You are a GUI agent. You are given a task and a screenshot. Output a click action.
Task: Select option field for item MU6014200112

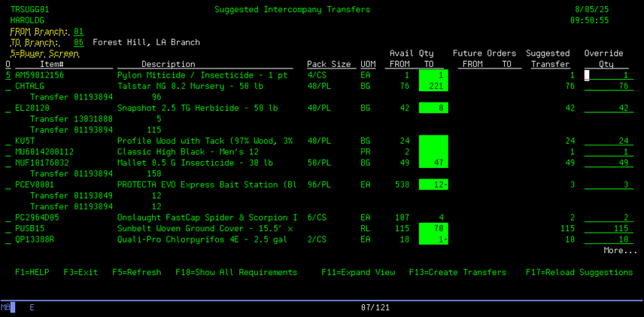point(8,151)
